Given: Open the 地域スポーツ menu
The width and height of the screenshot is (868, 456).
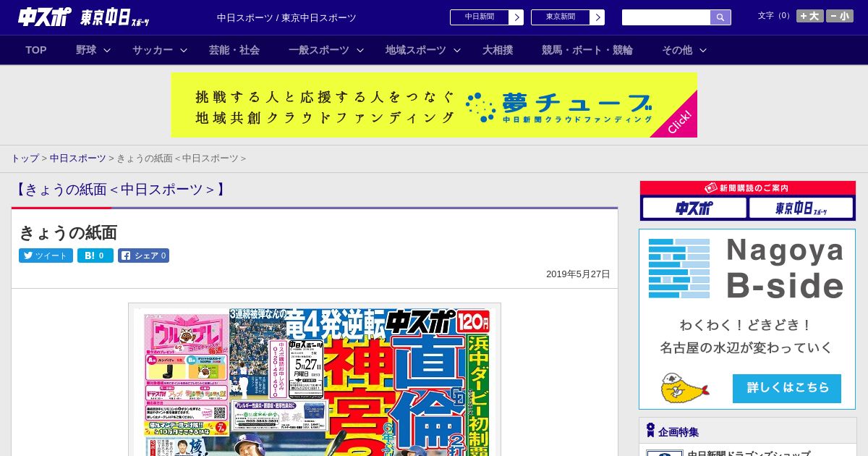Looking at the screenshot, I should point(416,50).
